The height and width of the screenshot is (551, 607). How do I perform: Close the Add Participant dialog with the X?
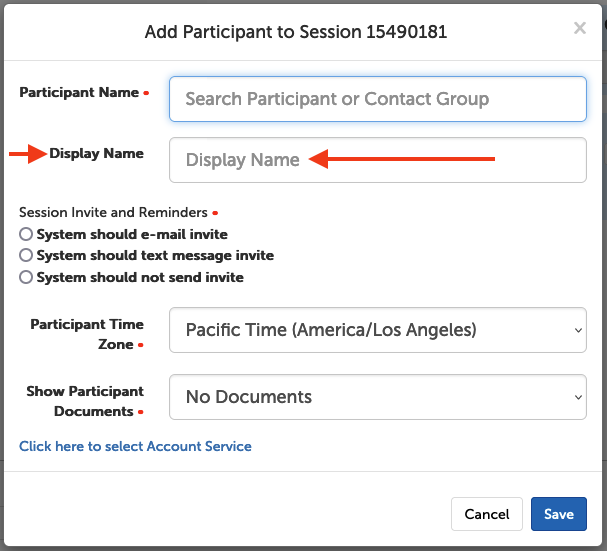click(x=579, y=29)
